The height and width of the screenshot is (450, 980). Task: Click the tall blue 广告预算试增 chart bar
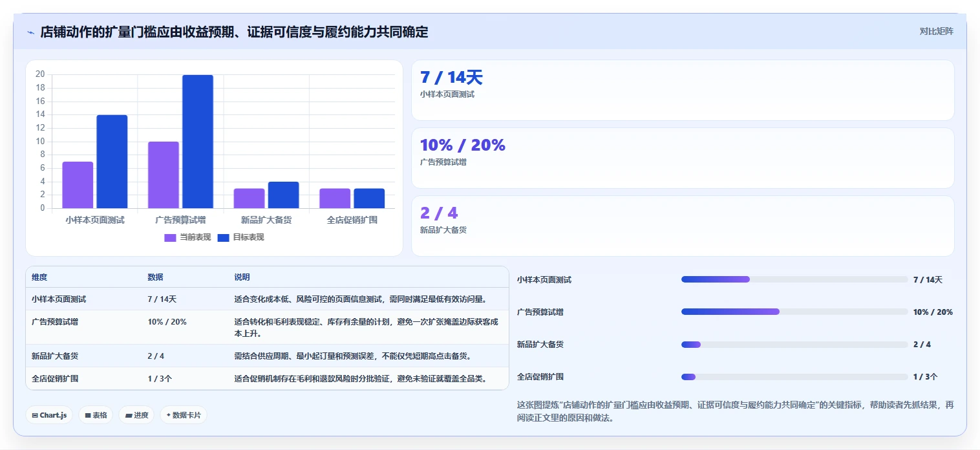(x=198, y=142)
